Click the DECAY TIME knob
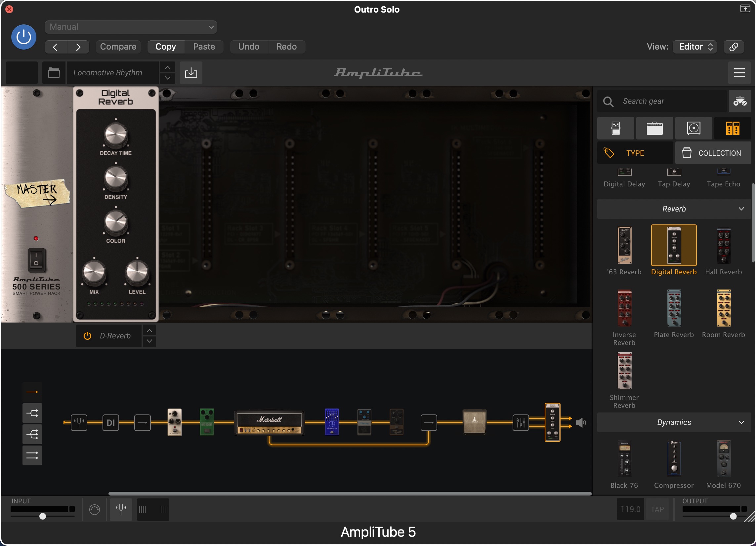The width and height of the screenshot is (756, 546). [x=116, y=135]
